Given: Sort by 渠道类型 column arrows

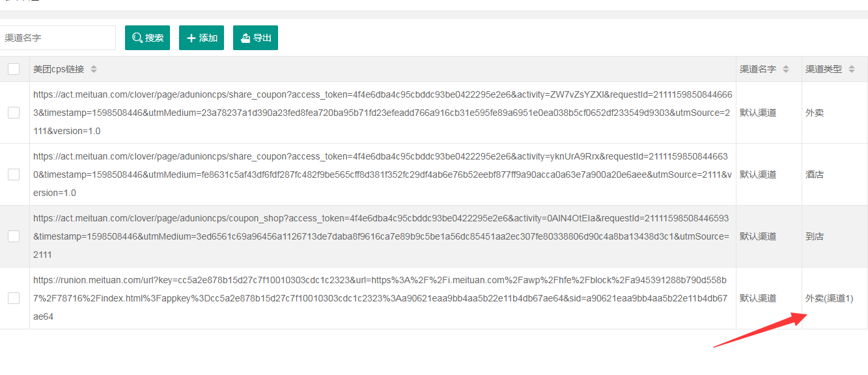Looking at the screenshot, I should pos(852,69).
